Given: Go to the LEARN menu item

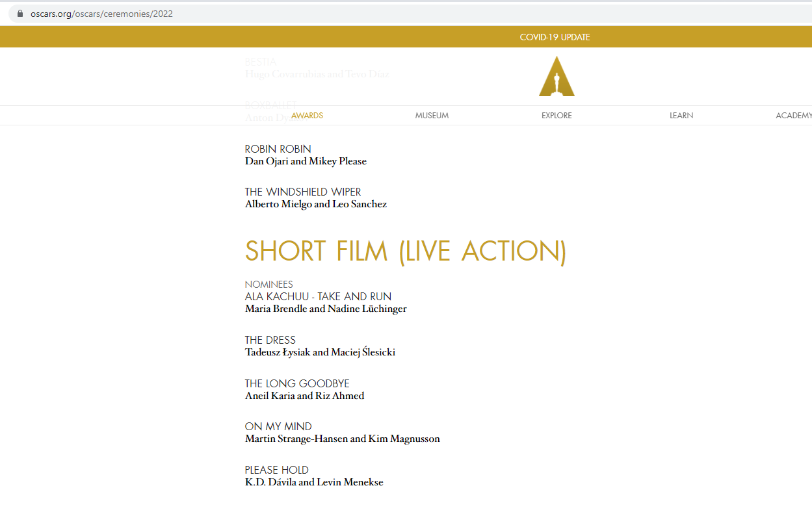Looking at the screenshot, I should (681, 116).
